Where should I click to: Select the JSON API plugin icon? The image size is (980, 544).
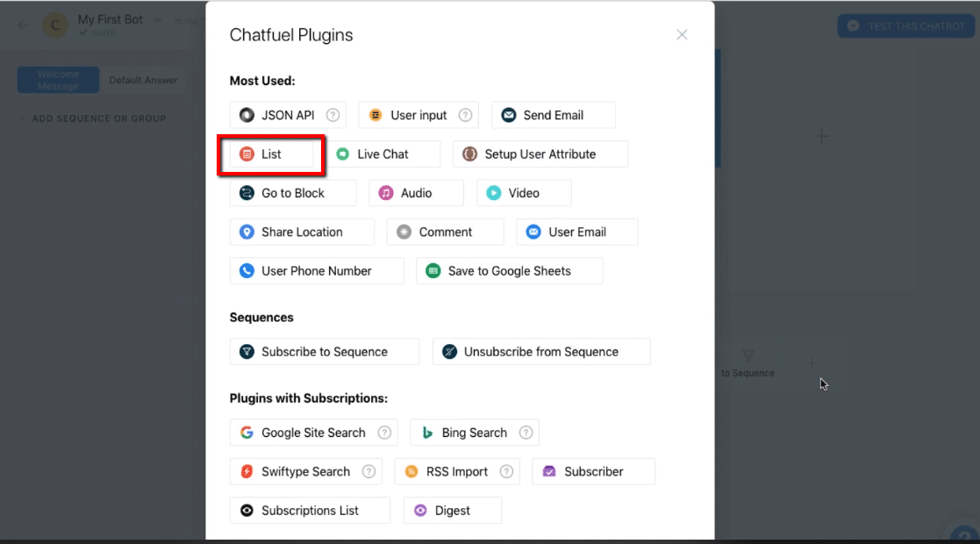pyautogui.click(x=247, y=115)
